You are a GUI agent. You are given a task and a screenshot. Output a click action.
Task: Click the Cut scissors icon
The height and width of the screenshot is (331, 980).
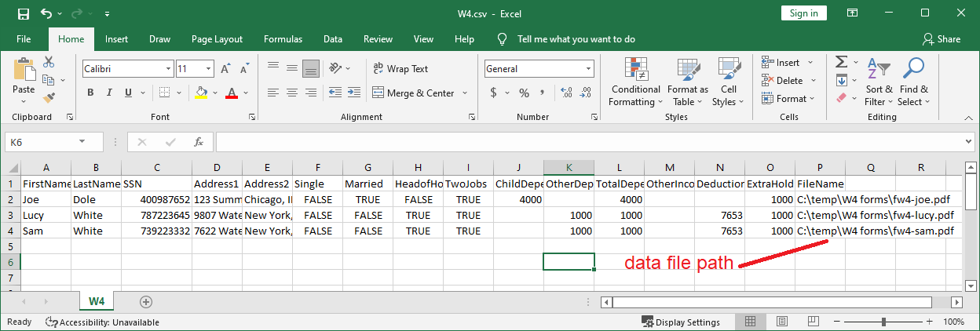coord(49,62)
